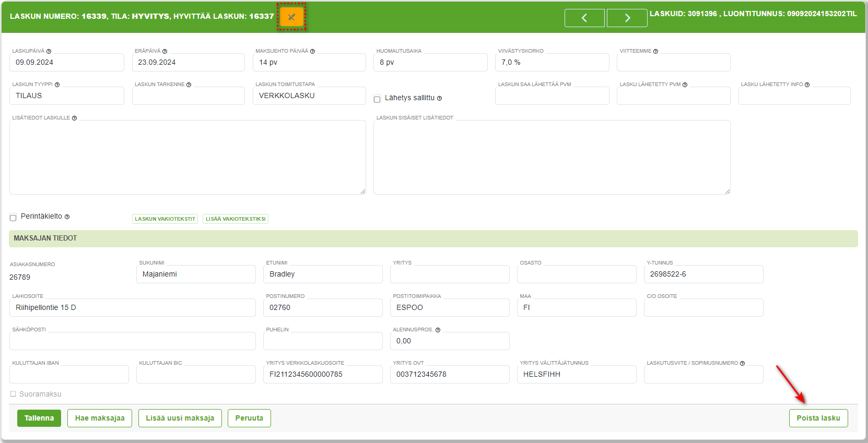
Task: Click the Kuluttajan IBAN field
Action: point(69,374)
